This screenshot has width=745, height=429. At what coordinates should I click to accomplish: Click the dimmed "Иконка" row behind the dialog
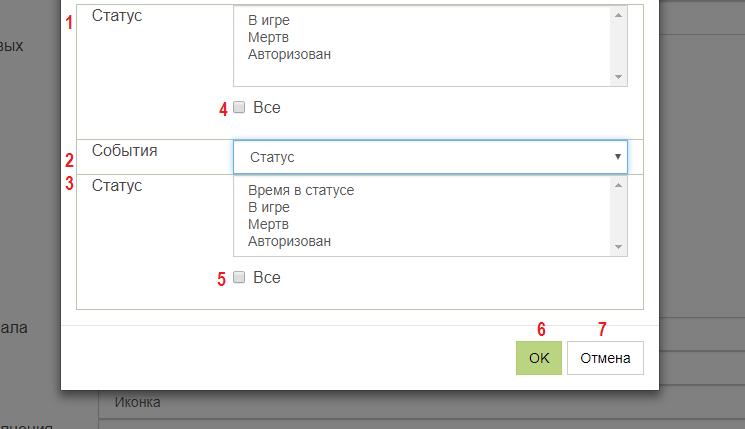138,403
